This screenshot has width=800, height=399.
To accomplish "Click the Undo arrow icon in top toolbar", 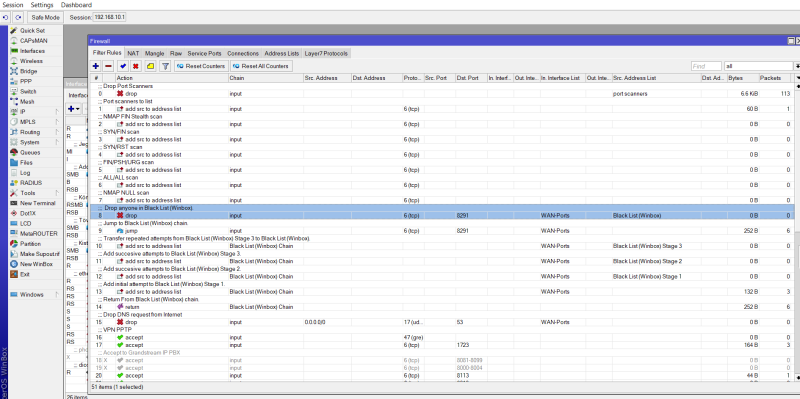I will coord(6,17).
